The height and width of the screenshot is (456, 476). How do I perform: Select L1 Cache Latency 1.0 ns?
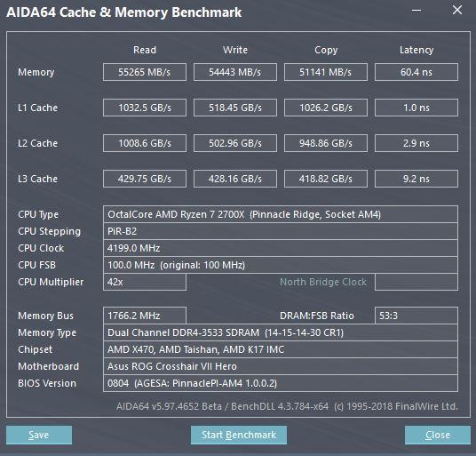[416, 108]
